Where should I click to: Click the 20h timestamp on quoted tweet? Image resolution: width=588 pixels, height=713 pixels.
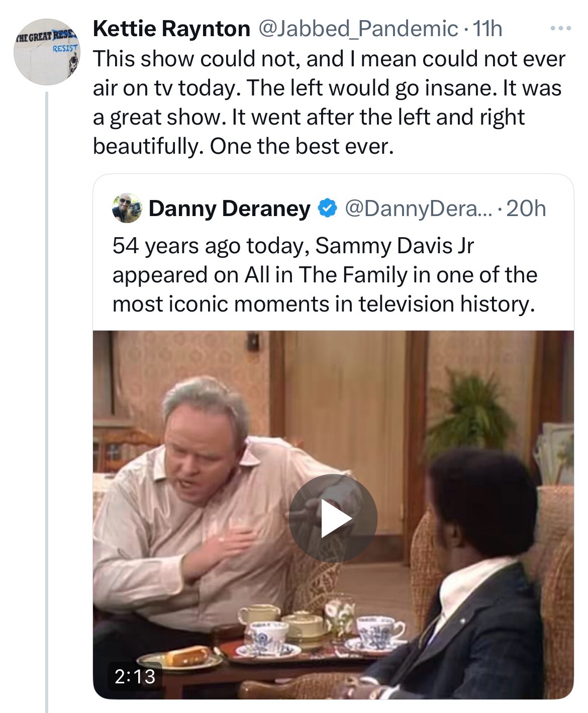(x=527, y=208)
